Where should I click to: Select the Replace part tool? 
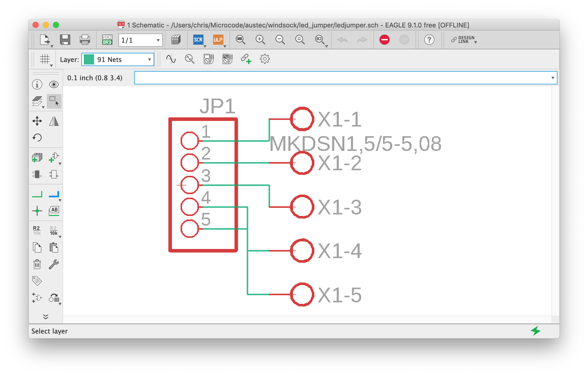coord(37,174)
